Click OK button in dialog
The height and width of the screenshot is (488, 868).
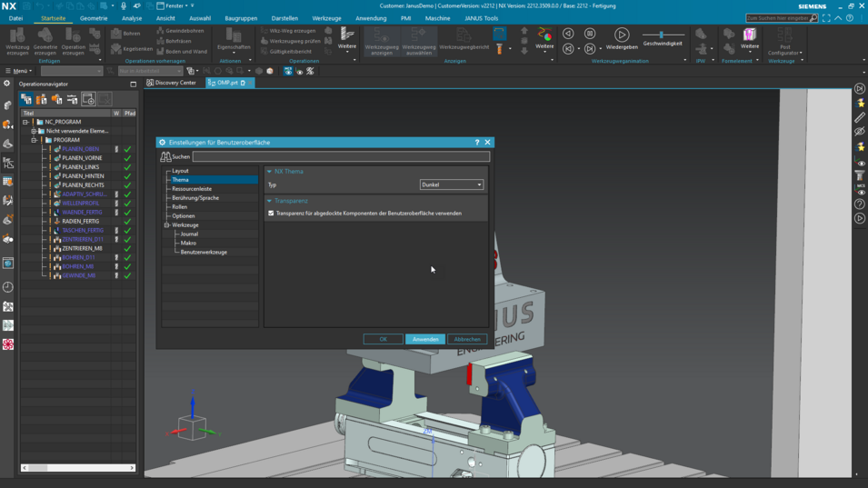[x=383, y=339]
